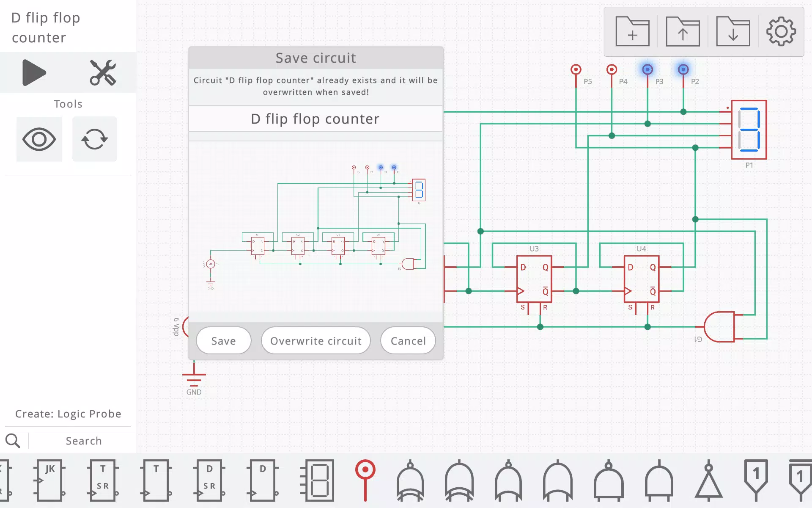Select the seven-segment display component

click(x=317, y=481)
